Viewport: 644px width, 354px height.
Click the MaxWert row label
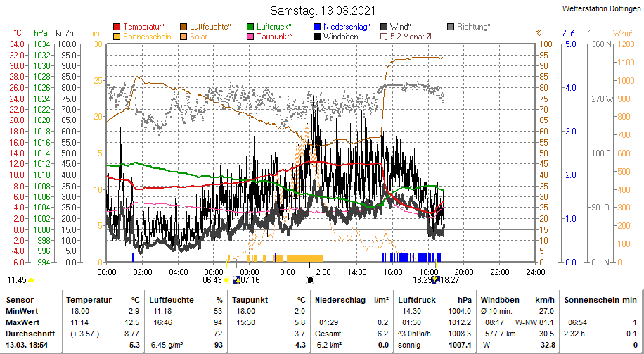(23, 322)
